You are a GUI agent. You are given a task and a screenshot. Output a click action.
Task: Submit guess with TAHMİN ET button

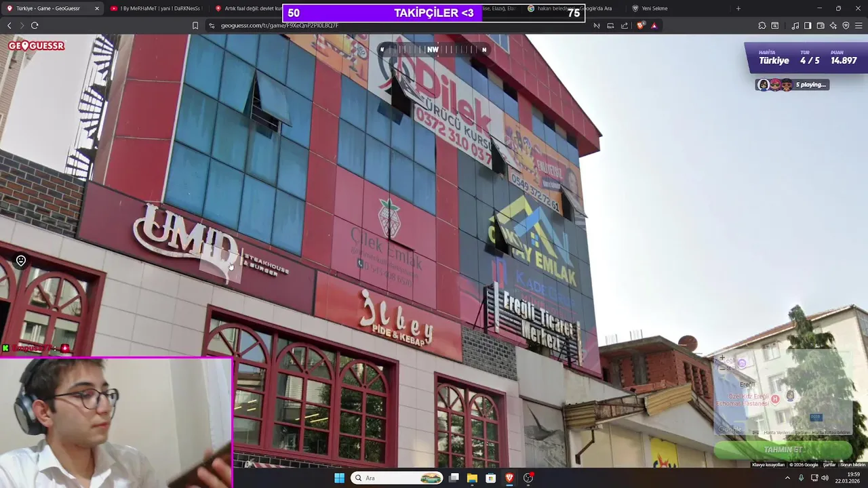[x=783, y=449]
